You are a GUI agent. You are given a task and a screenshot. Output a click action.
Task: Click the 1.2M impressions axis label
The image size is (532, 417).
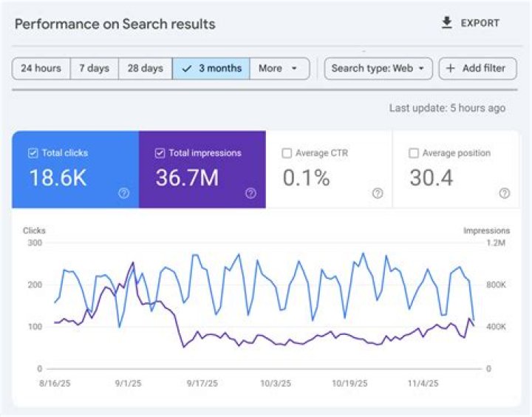tap(496, 243)
